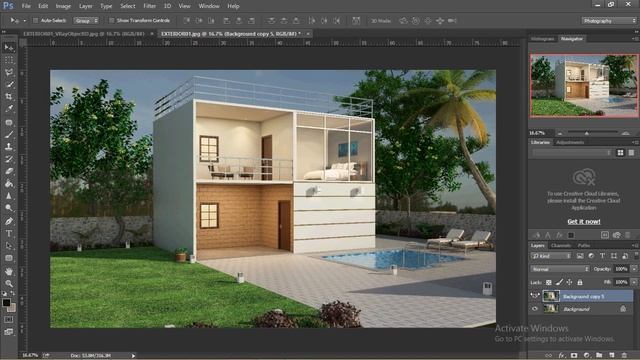Viewport: 640px width, 360px height.
Task: Open the Normal blend mode dropdown
Action: 560,269
